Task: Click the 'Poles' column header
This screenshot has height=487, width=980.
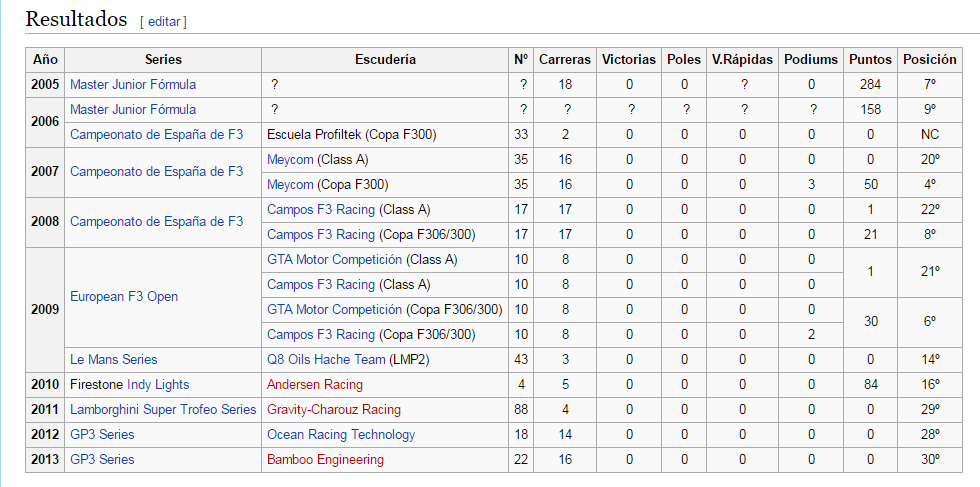Action: [684, 59]
